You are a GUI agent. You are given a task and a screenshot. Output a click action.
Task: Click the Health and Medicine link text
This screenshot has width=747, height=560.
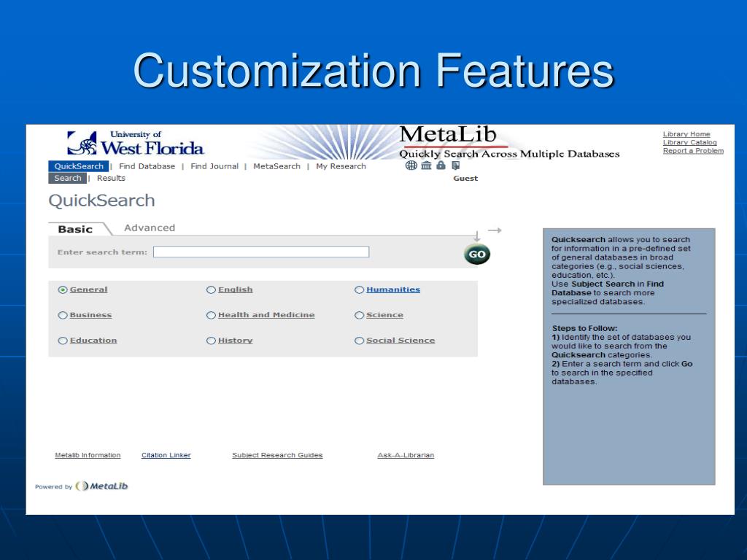pyautogui.click(x=266, y=315)
